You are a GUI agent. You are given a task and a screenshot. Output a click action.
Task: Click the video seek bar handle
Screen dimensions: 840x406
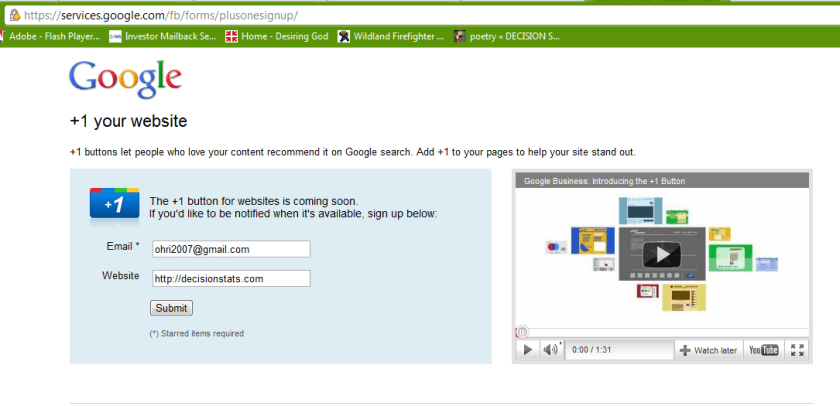tap(521, 332)
